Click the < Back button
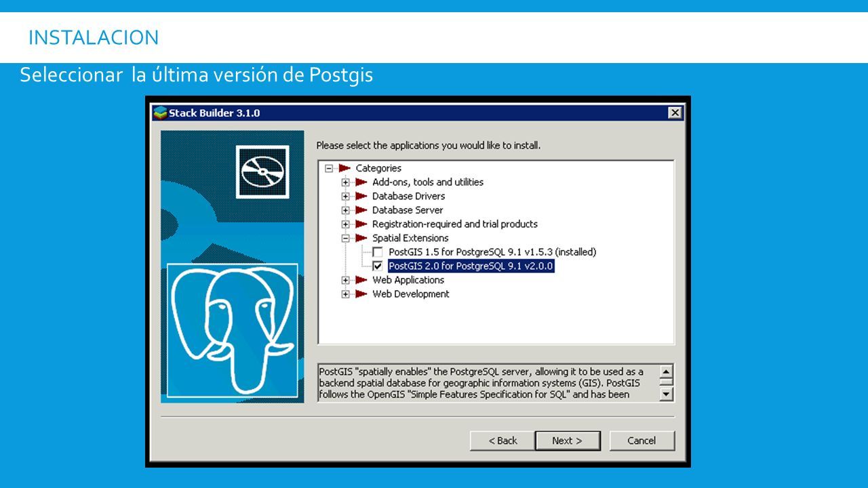 tap(502, 441)
